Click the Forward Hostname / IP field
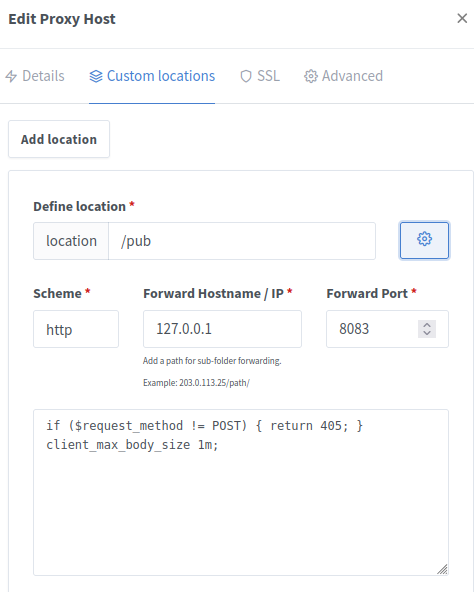474x592 pixels. 222,329
